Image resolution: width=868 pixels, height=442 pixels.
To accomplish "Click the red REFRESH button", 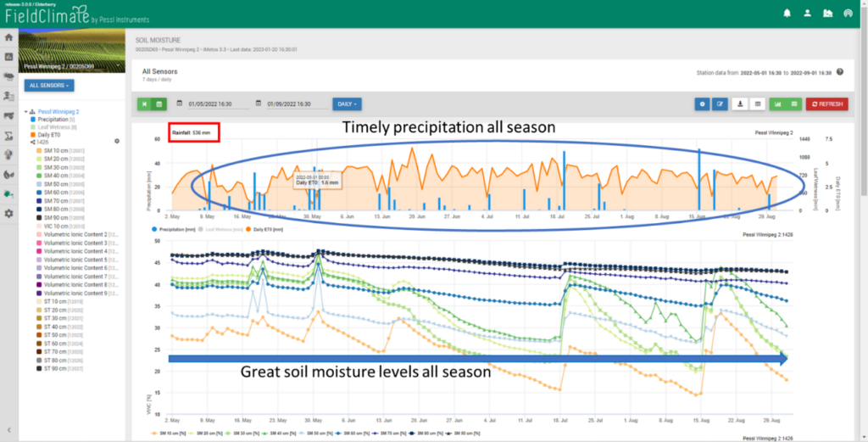I will 826,104.
